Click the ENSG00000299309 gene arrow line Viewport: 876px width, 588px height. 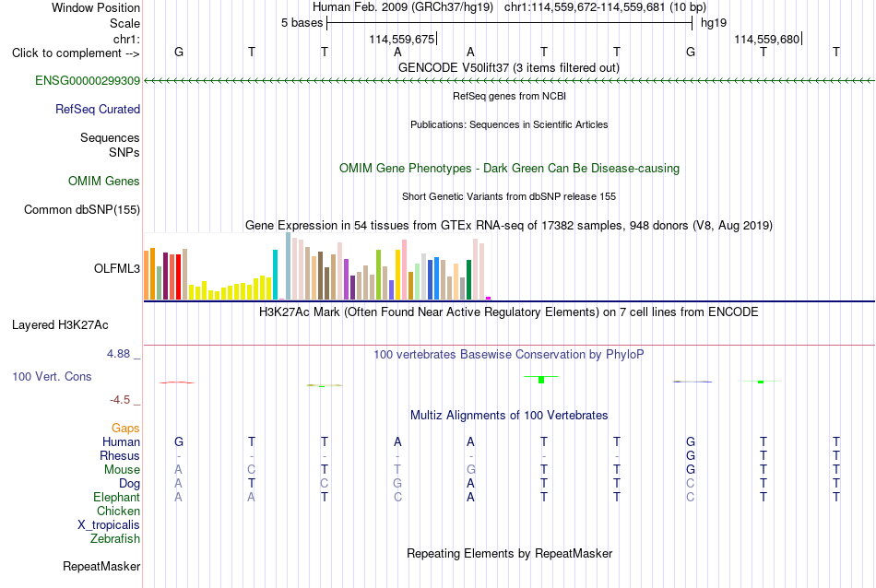point(509,81)
